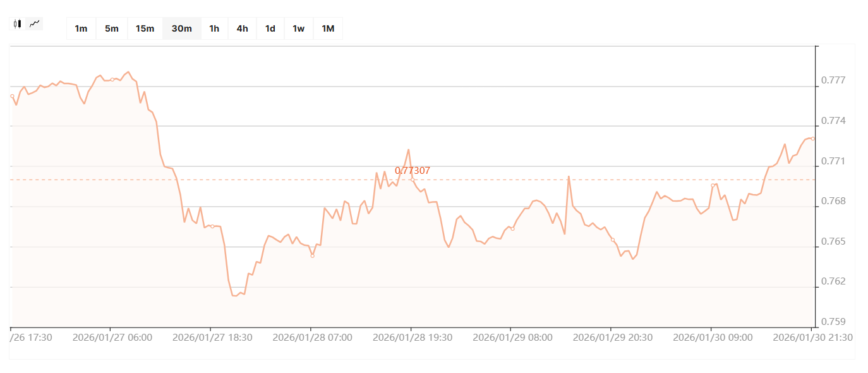Click the 30m interval button
The image size is (868, 373).
[x=181, y=28]
